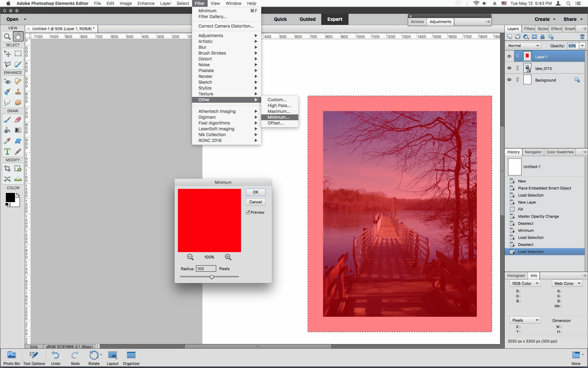588x368 pixels.
Task: Expand the Opacity dropdown arrow
Action: coord(582,46)
